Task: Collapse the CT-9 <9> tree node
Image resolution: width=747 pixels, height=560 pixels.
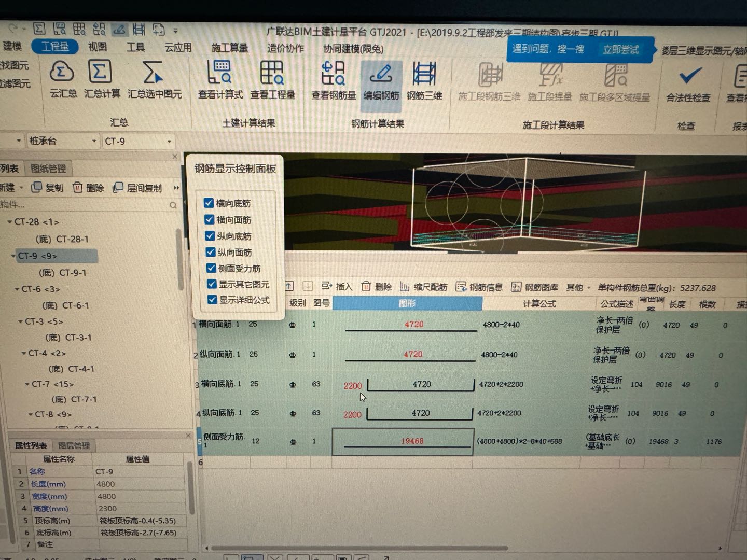Action: point(13,256)
